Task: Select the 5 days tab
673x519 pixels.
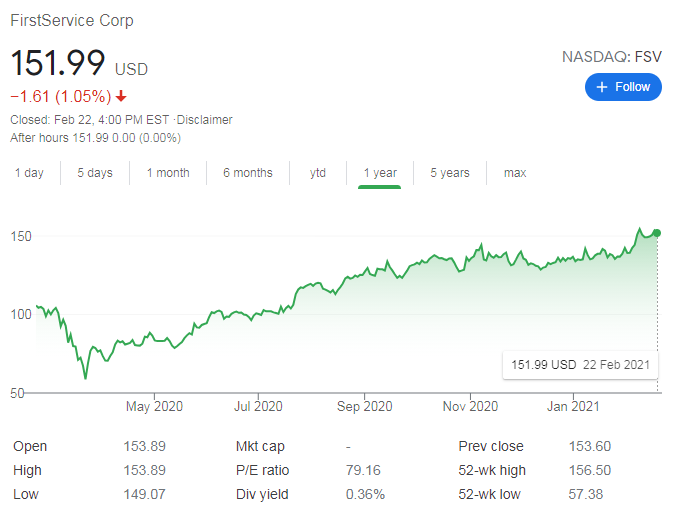Action: pos(95,173)
